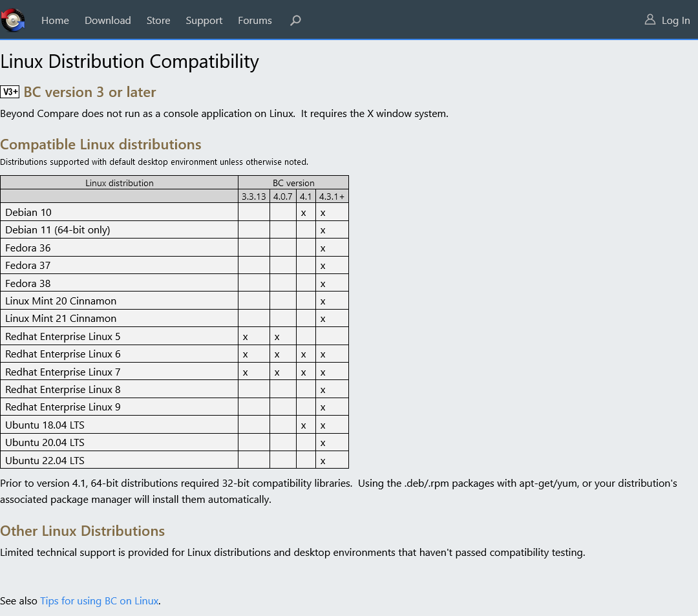Select the Ubuntu 20.04 LTS row label
Image resolution: width=698 pixels, height=616 pixels.
[45, 443]
